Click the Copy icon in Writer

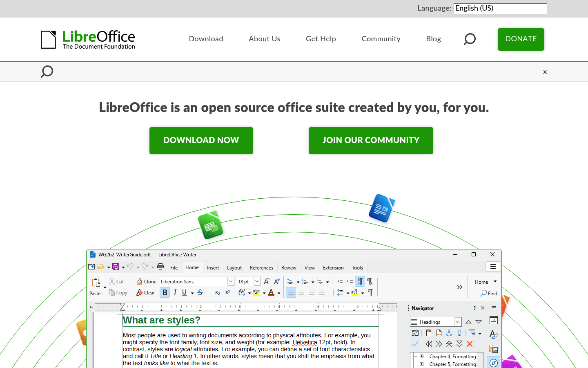point(112,292)
